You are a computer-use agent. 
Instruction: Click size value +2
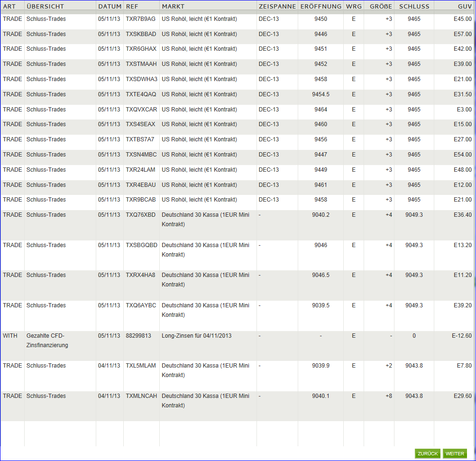coord(389,365)
